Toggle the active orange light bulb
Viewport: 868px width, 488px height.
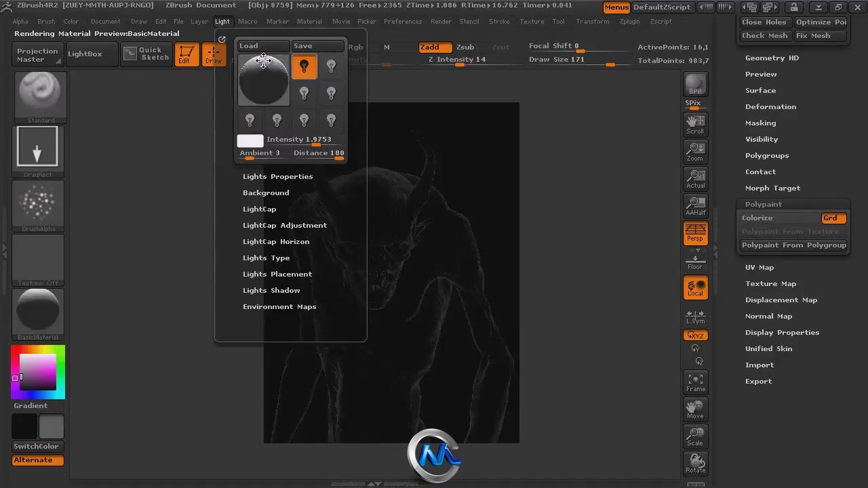[x=304, y=66]
